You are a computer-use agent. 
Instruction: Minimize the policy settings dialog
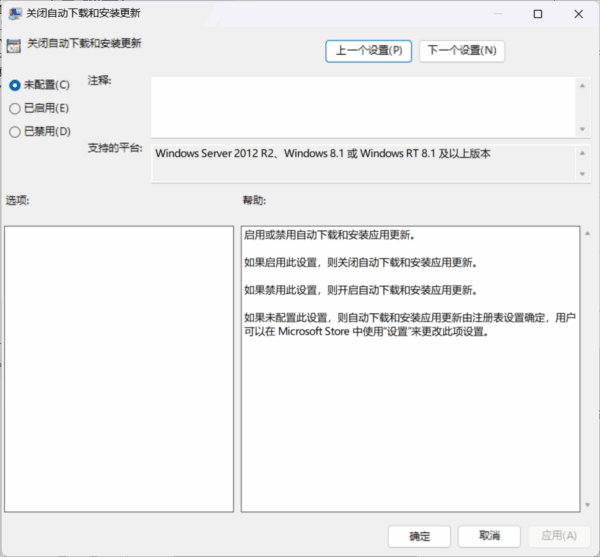tap(492, 14)
